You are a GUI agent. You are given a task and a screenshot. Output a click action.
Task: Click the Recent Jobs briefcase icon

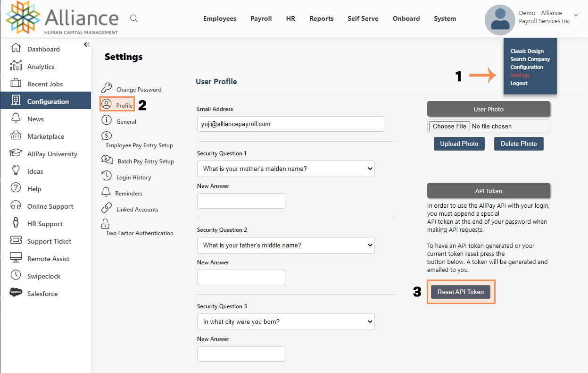click(16, 84)
